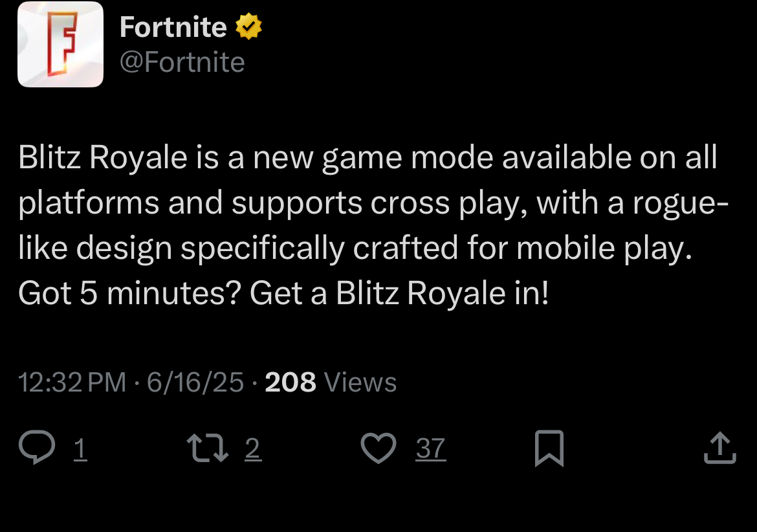Click the share upload arrow icon
Screen dimensions: 757x532
720,447
